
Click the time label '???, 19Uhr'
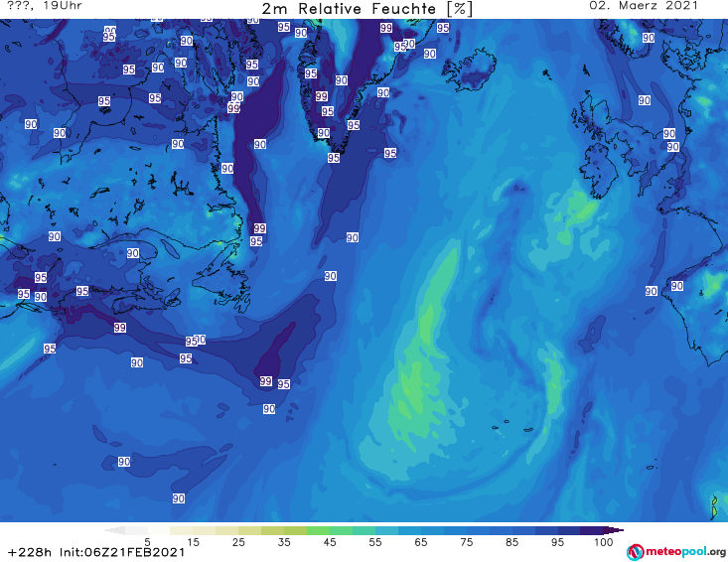(45, 6)
